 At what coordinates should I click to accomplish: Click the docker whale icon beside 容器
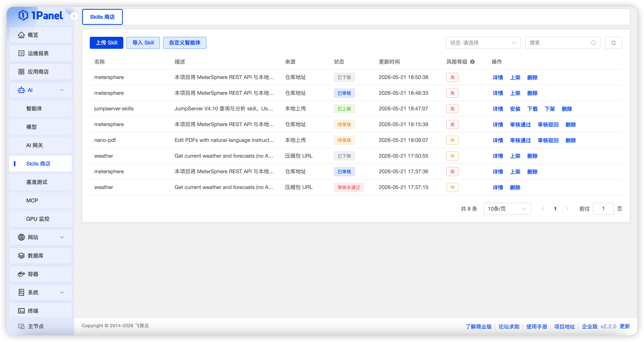click(22, 274)
